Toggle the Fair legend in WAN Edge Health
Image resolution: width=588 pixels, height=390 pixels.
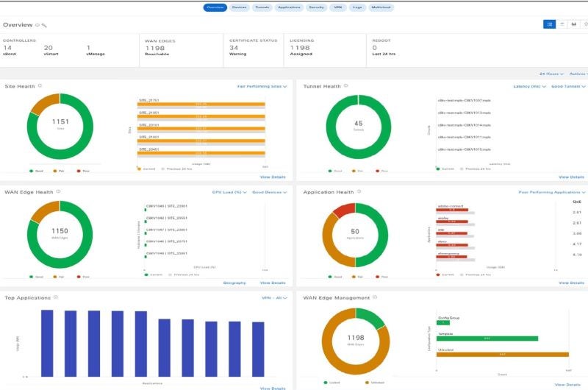[59, 277]
